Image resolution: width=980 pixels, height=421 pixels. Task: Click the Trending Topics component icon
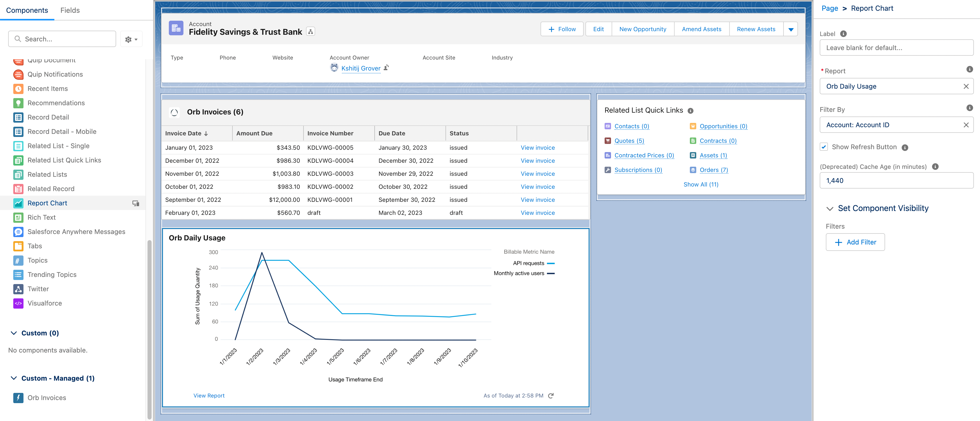[18, 274]
